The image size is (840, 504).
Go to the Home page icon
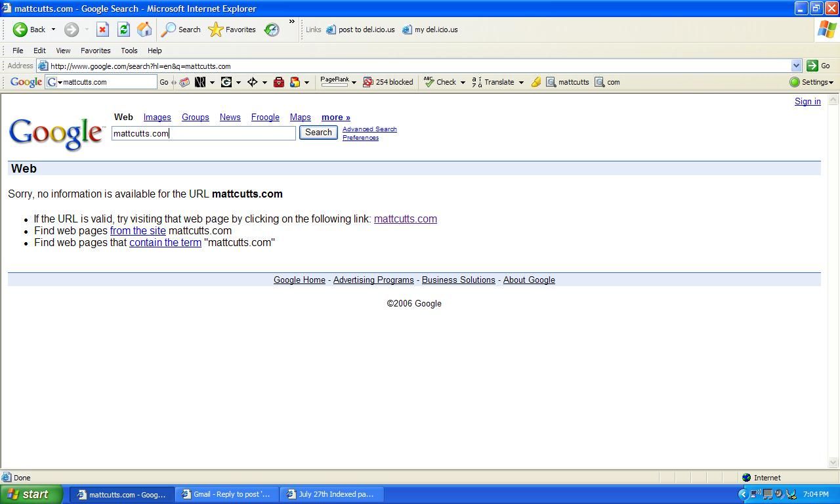[x=144, y=30]
